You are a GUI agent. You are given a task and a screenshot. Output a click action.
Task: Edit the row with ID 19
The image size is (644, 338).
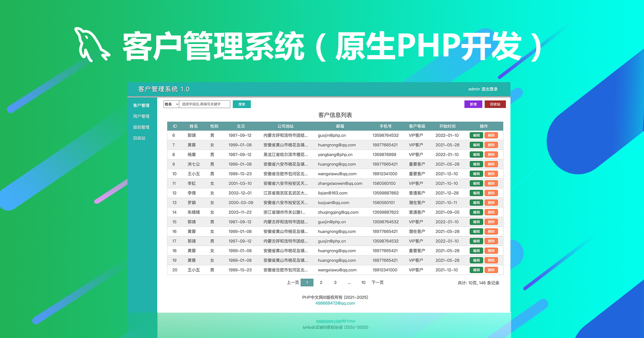476,260
